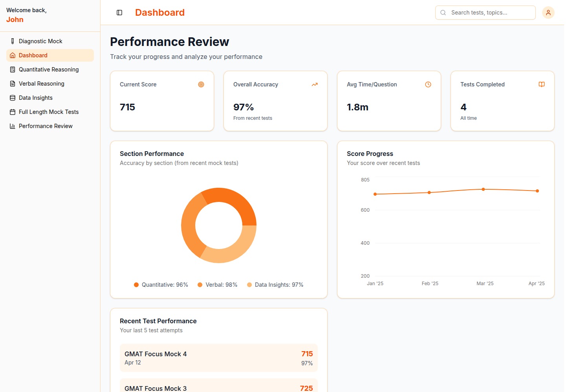The width and height of the screenshot is (579, 392).
Task: Collapse the sidebar using the panel icon
Action: click(x=119, y=13)
